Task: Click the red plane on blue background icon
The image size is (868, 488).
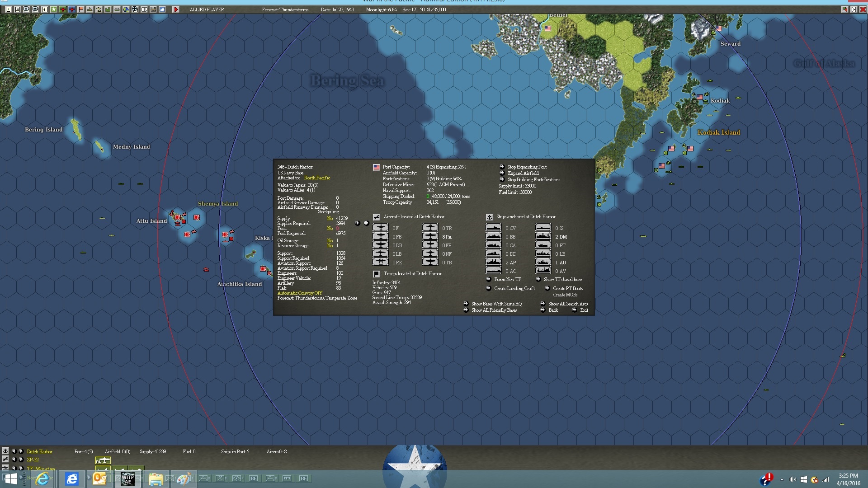Action: point(72,9)
